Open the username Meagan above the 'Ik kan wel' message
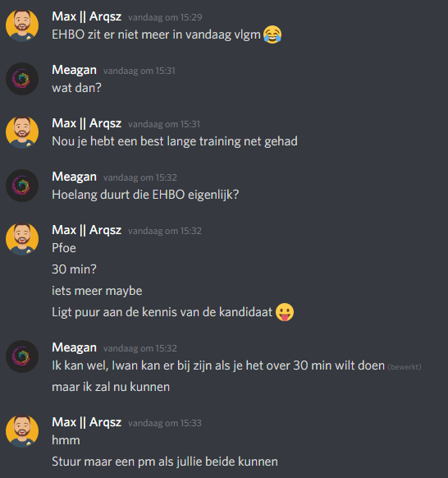This screenshot has height=478, width=448. 74,347
